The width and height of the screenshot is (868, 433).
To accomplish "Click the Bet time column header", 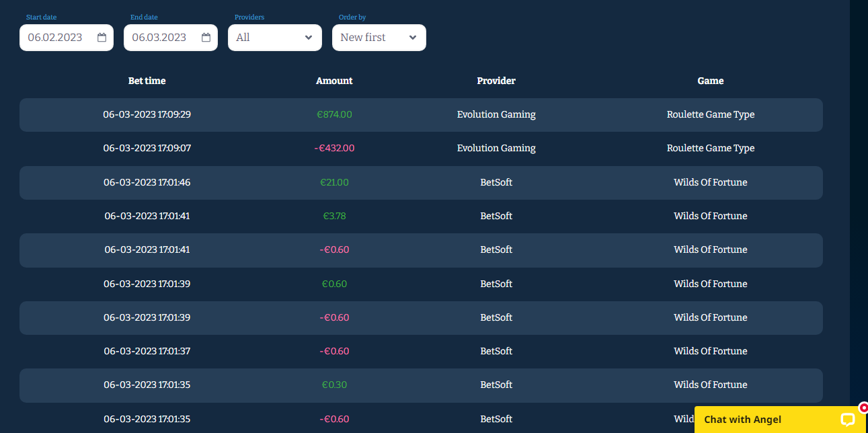I will pyautogui.click(x=147, y=81).
